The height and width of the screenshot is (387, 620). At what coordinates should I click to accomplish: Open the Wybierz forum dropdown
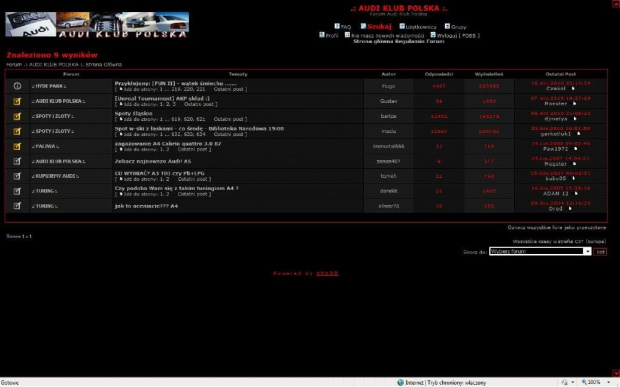[540, 251]
